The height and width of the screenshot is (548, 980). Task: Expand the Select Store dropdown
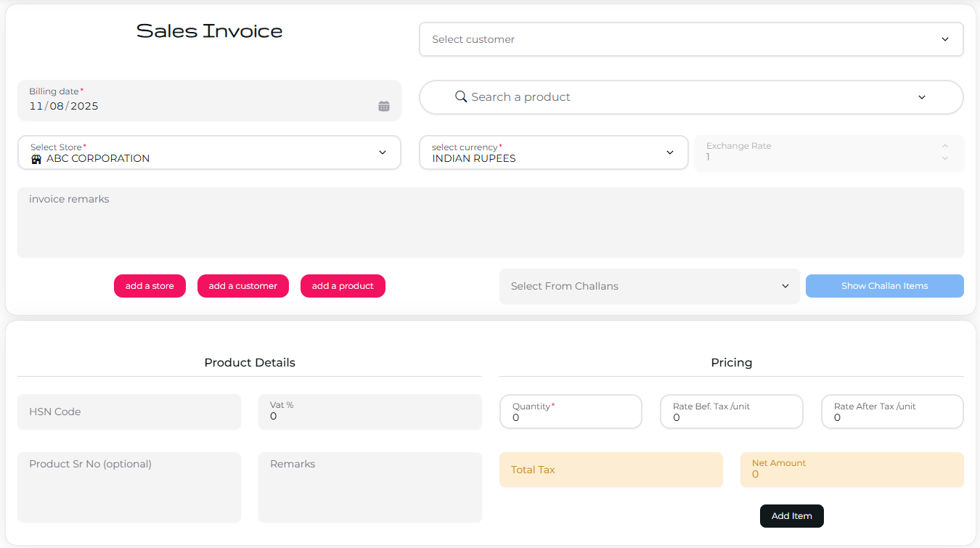point(383,152)
